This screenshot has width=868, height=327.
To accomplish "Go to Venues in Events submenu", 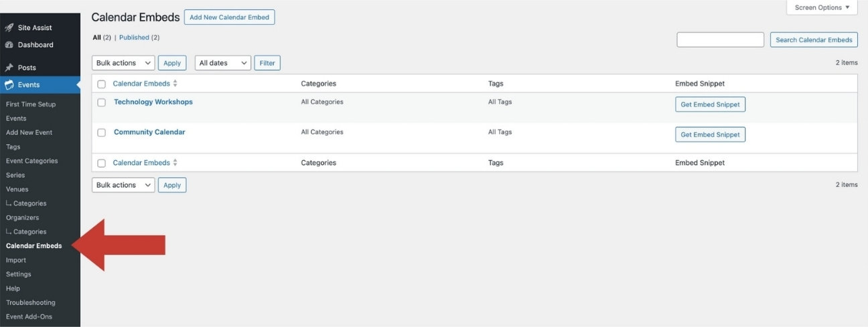I will (x=17, y=189).
